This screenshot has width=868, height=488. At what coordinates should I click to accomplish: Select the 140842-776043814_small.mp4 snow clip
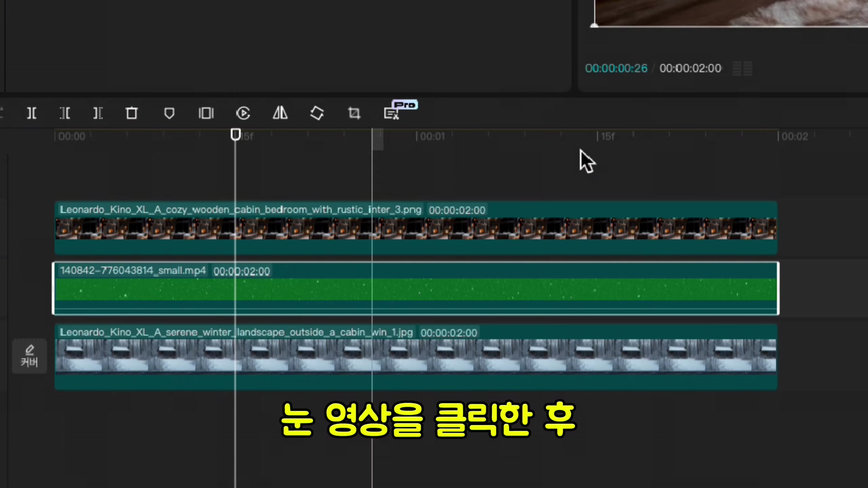point(416,288)
